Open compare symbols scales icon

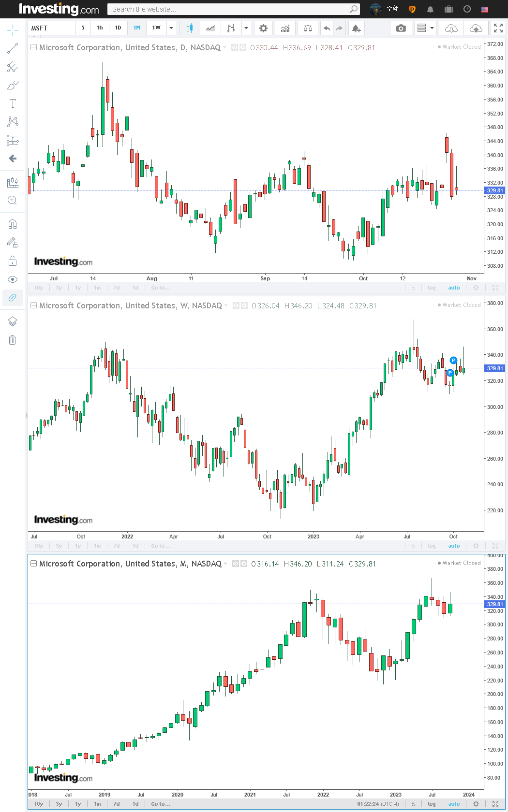coord(308,28)
